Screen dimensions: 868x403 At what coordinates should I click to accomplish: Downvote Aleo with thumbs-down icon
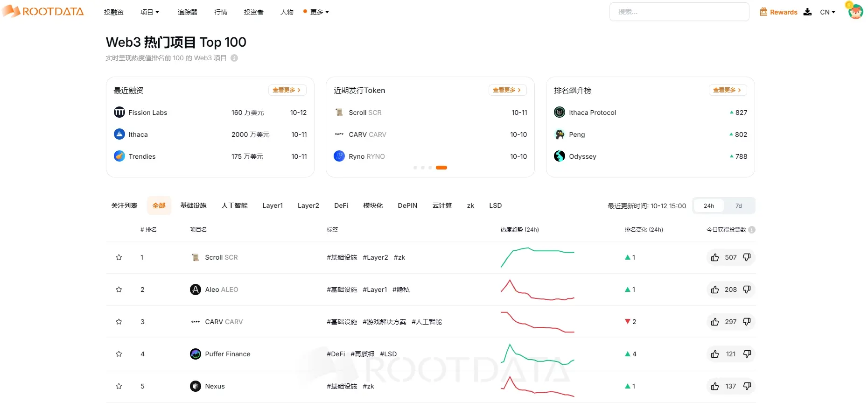747,290
